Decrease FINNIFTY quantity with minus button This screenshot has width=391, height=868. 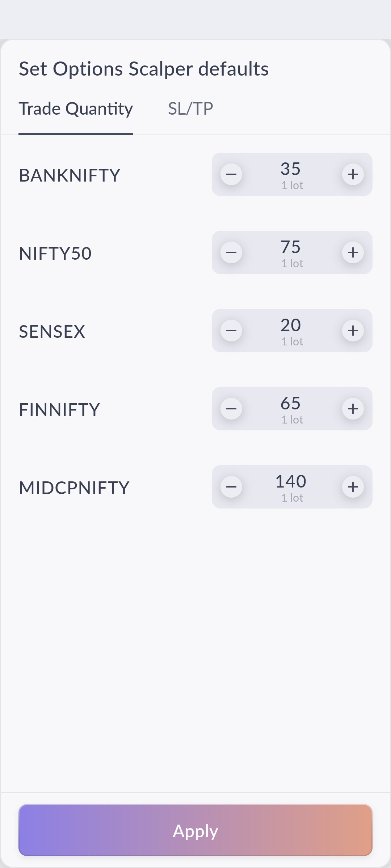pos(231,409)
